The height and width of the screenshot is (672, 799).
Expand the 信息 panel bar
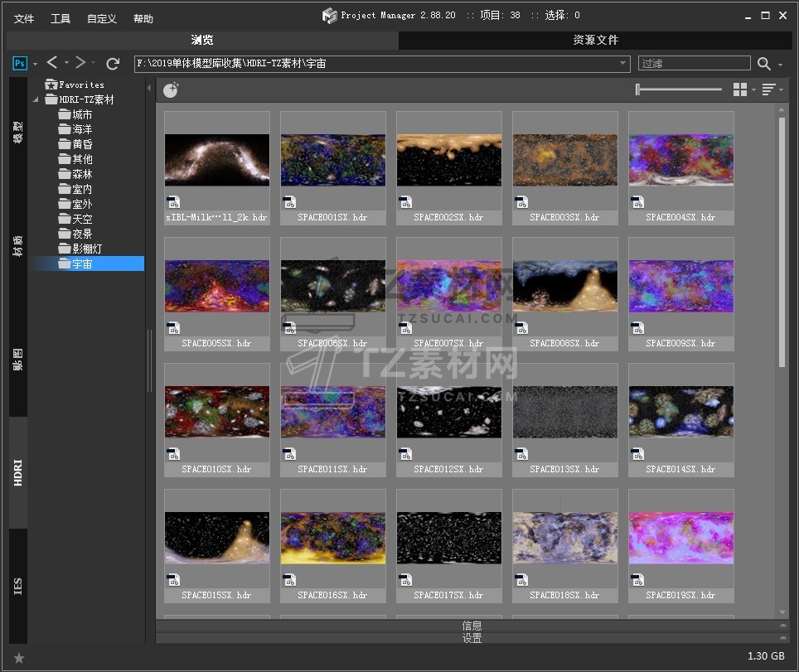[x=472, y=625]
